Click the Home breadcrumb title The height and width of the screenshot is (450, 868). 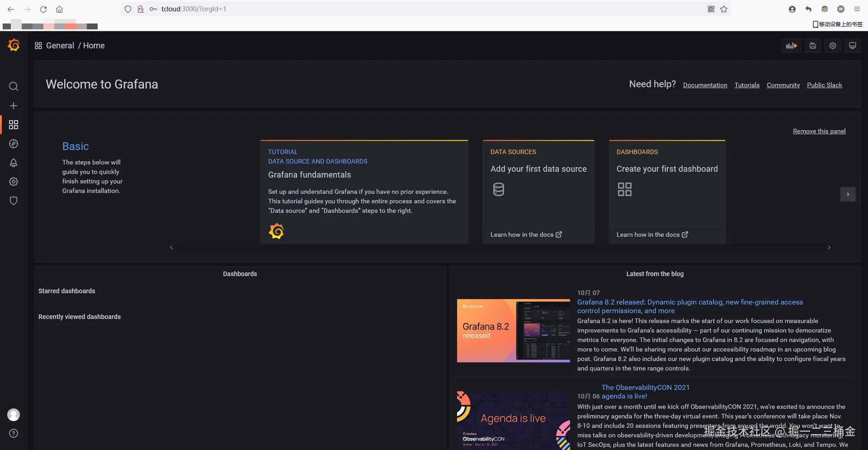coord(94,46)
